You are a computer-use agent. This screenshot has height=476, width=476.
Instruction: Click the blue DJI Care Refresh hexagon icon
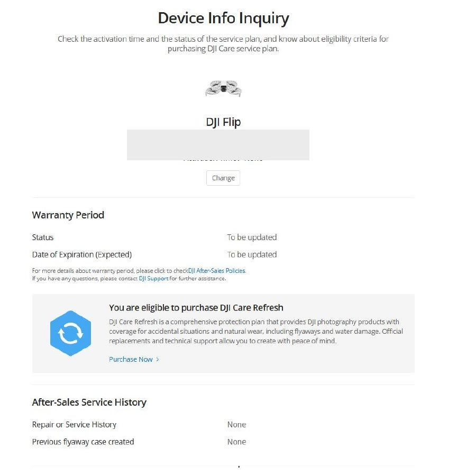click(70, 333)
